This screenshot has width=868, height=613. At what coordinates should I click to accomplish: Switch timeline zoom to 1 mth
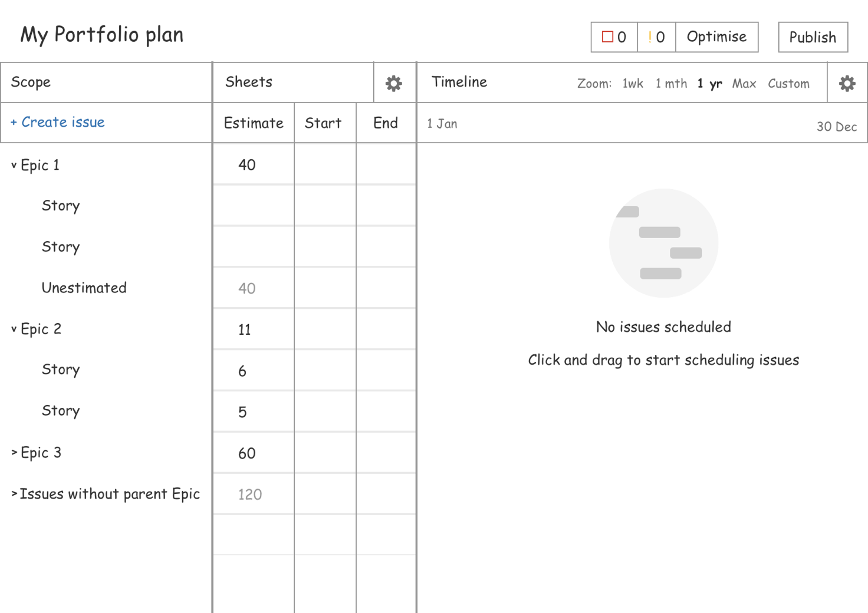point(671,83)
